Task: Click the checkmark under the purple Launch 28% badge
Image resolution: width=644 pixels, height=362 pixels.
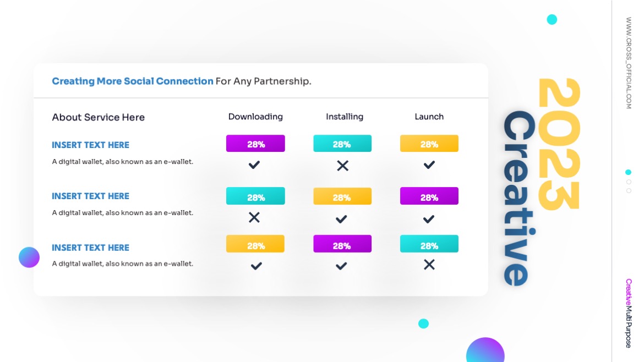Action: [x=429, y=219]
